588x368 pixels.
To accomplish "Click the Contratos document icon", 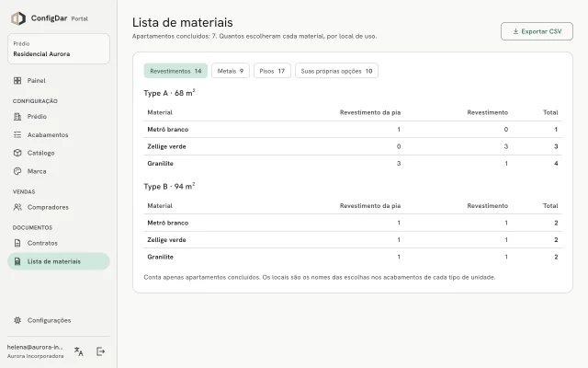I will tap(17, 243).
